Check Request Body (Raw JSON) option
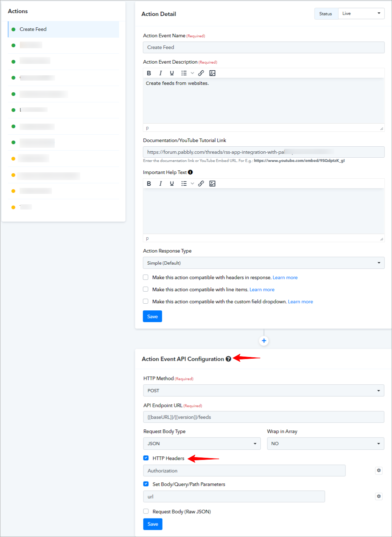The height and width of the screenshot is (537, 392). [146, 511]
